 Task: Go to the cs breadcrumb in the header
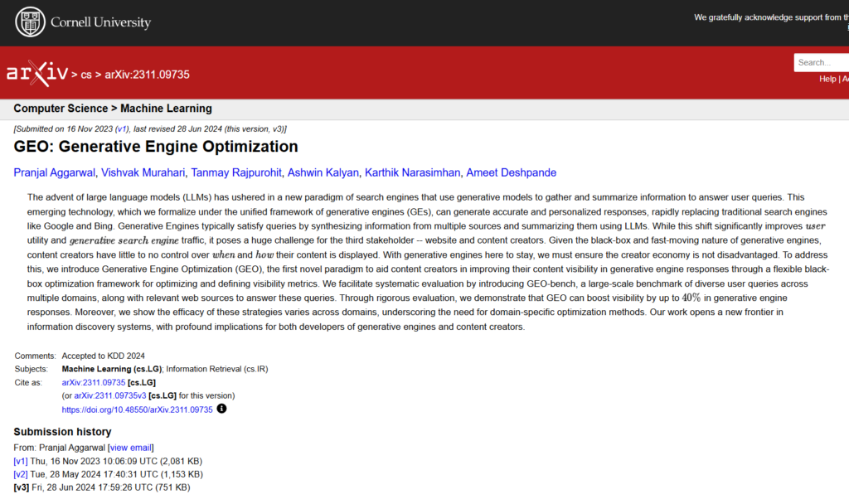tap(86, 75)
